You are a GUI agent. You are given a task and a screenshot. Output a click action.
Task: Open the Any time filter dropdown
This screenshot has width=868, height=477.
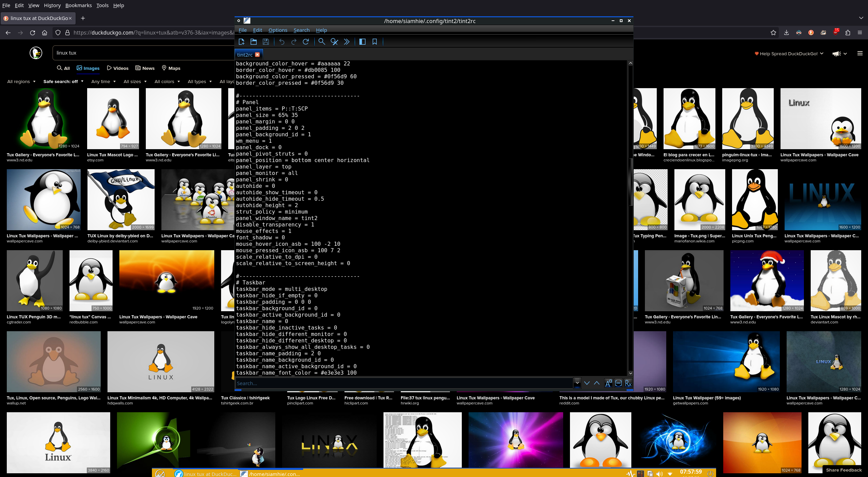click(103, 81)
